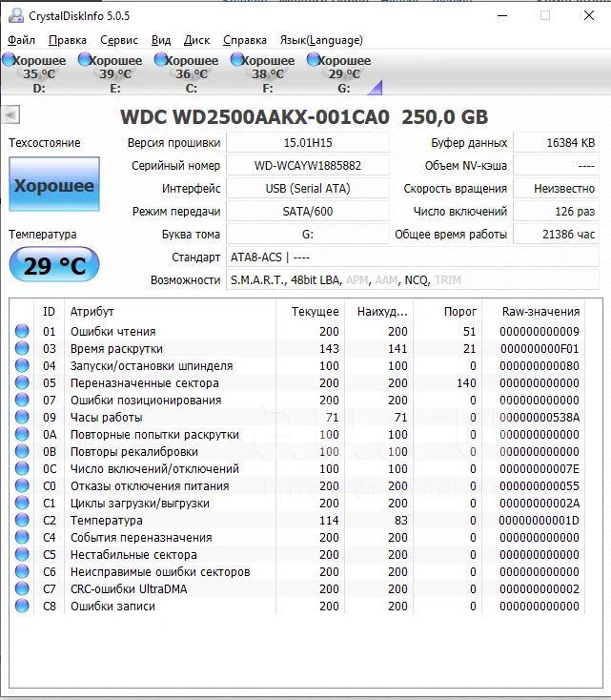
Task: Click the buffer size field 16384 KB
Action: pos(556,143)
